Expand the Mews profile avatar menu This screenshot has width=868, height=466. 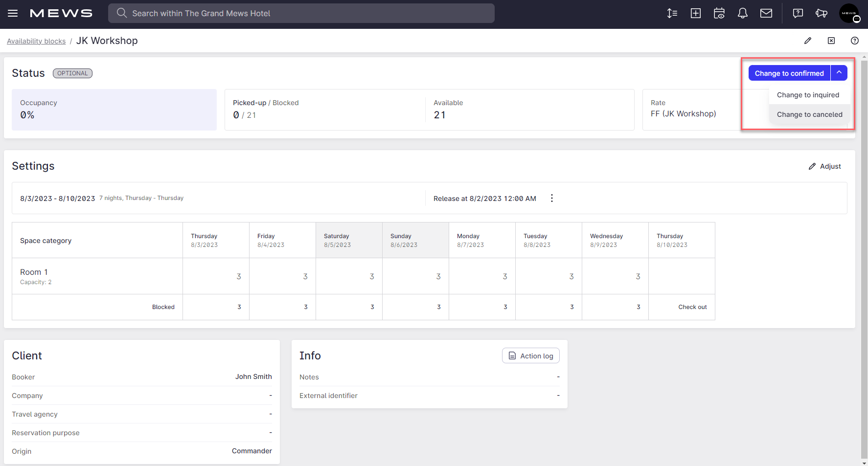click(x=850, y=13)
